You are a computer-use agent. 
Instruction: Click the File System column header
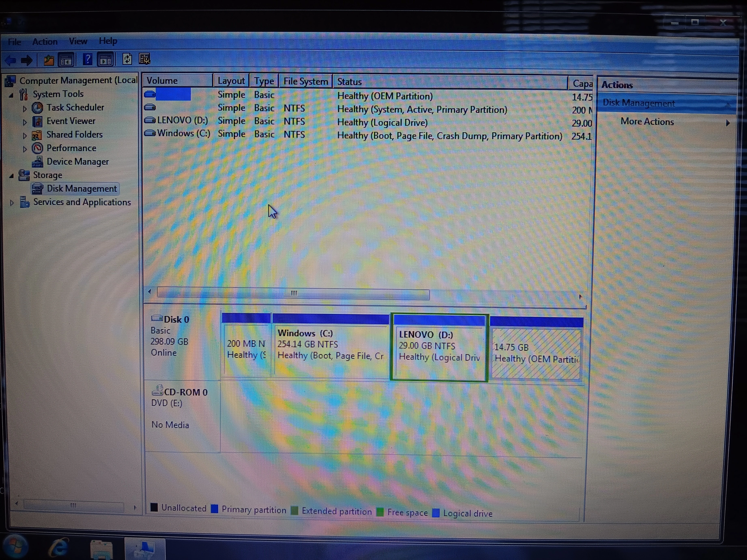coord(305,82)
